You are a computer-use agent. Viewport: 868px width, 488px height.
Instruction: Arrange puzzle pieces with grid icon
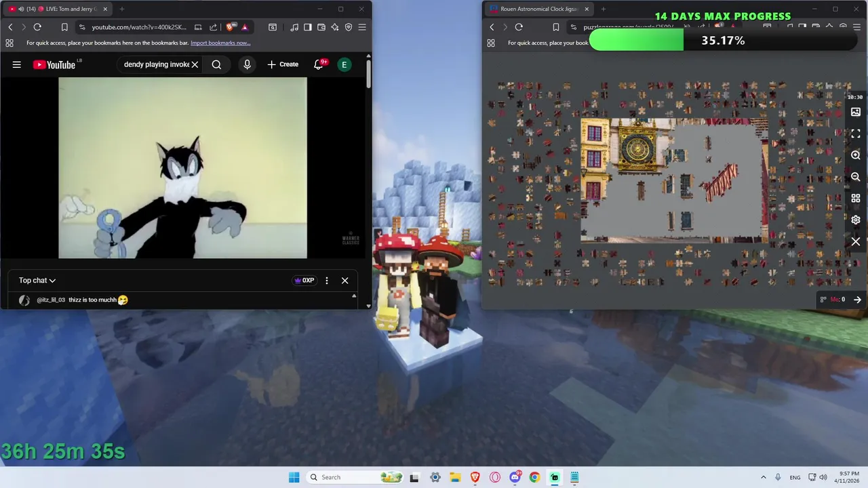coord(856,199)
